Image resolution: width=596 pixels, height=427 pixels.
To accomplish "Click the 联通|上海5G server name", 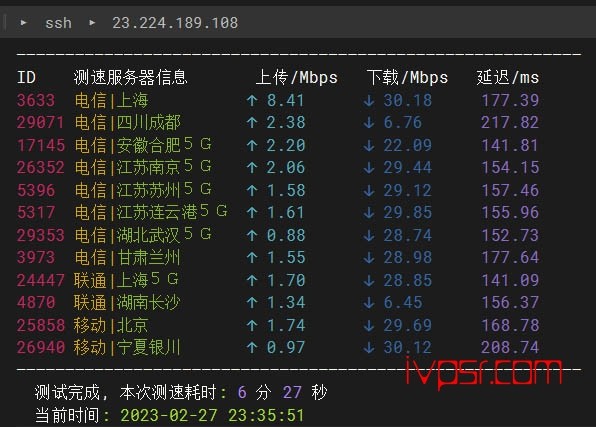I will pos(126,280).
